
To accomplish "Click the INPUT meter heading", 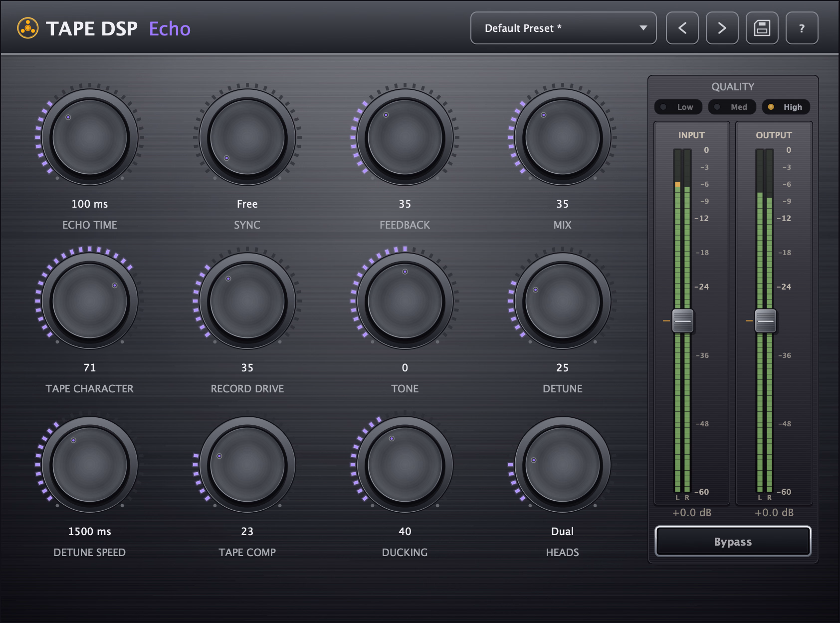I will [x=691, y=135].
